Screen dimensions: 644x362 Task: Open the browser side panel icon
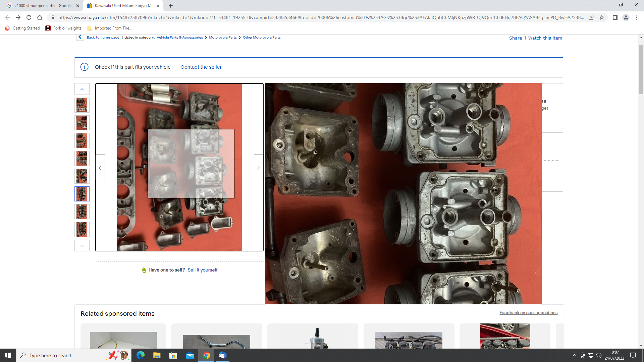[x=615, y=17]
